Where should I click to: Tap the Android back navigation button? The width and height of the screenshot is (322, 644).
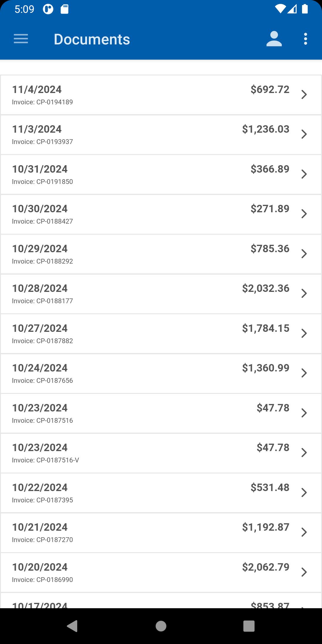pos(72,626)
